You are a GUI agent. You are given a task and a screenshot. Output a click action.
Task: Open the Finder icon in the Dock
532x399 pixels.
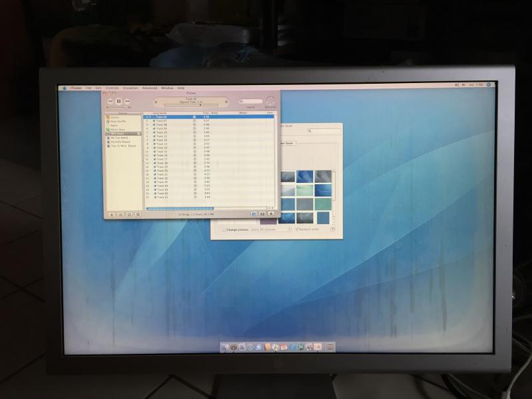click(226, 347)
